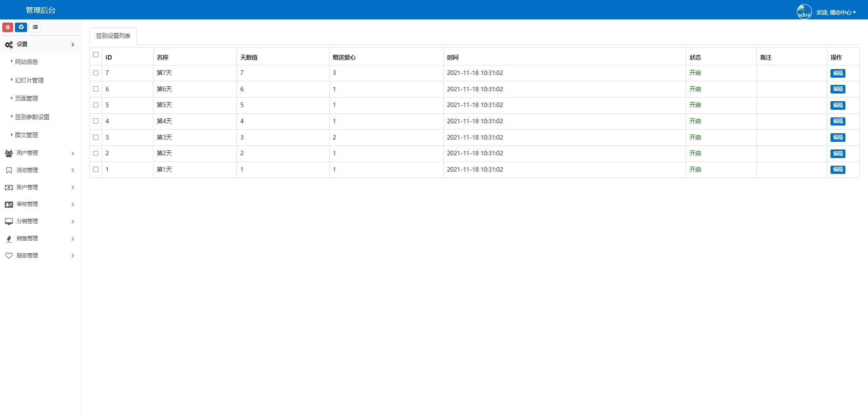Screen dimensions: 868x415
Task: Click the red trash icon button
Action: click(8, 28)
